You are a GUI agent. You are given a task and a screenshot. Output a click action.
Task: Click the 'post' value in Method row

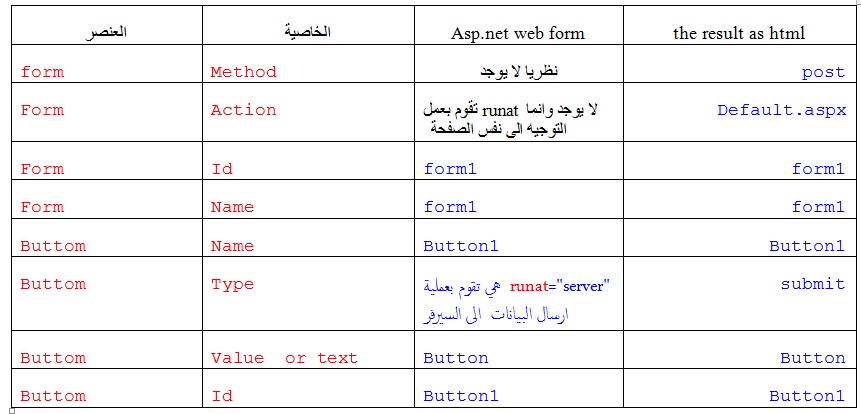tap(823, 72)
